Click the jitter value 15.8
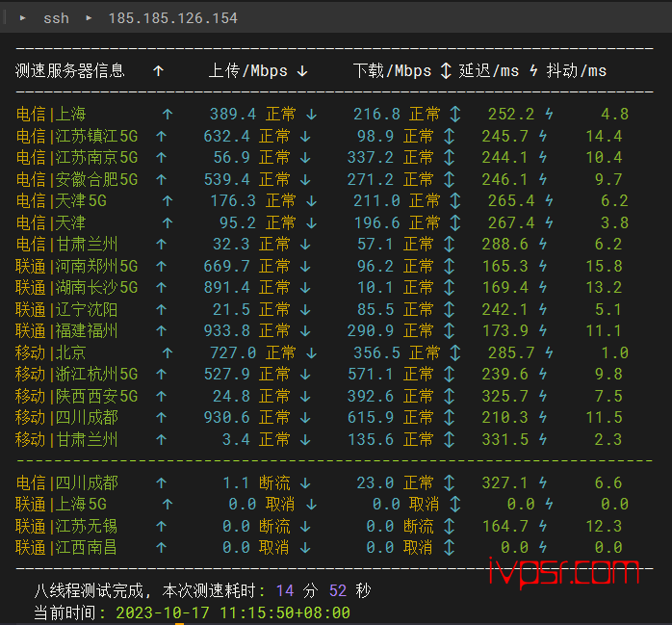This screenshot has width=672, height=625. pos(604,266)
